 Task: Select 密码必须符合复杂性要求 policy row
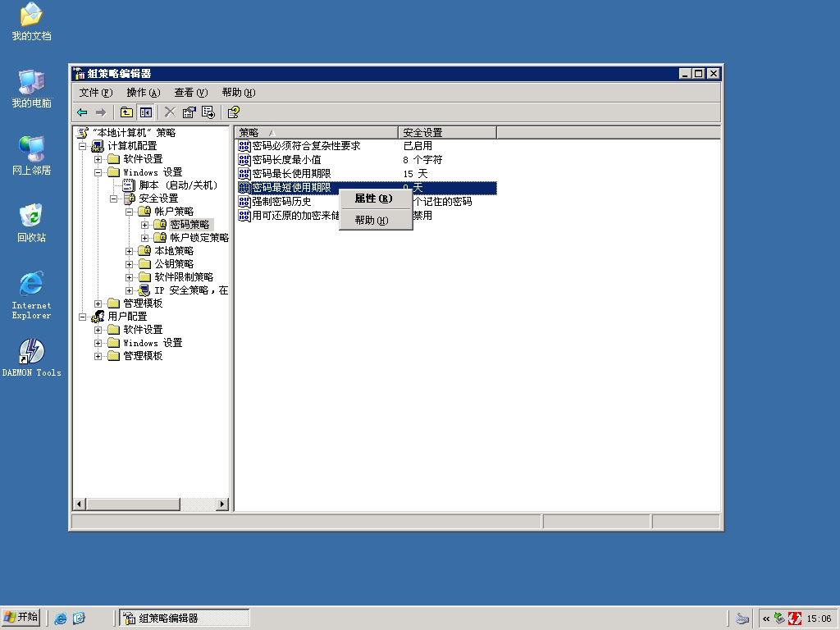click(367, 146)
